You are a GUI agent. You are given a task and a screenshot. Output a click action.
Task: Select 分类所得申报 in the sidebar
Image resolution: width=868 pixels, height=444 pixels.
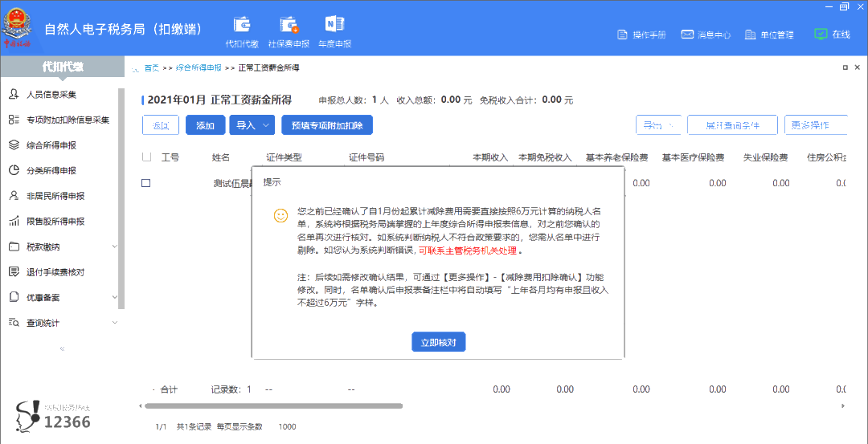point(51,171)
